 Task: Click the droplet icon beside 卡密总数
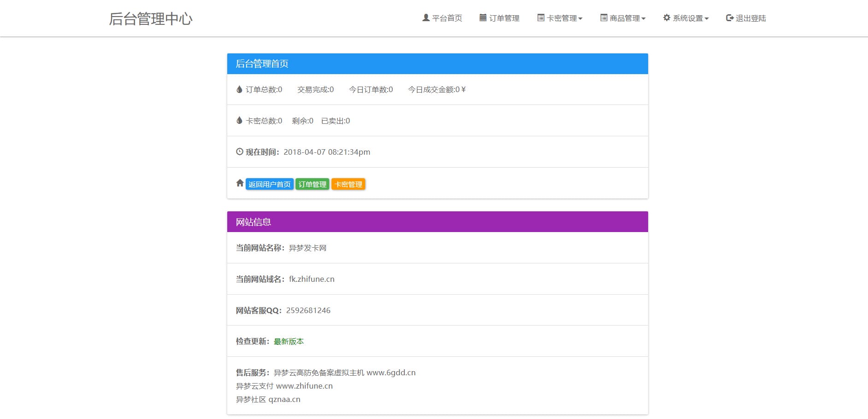click(x=239, y=120)
